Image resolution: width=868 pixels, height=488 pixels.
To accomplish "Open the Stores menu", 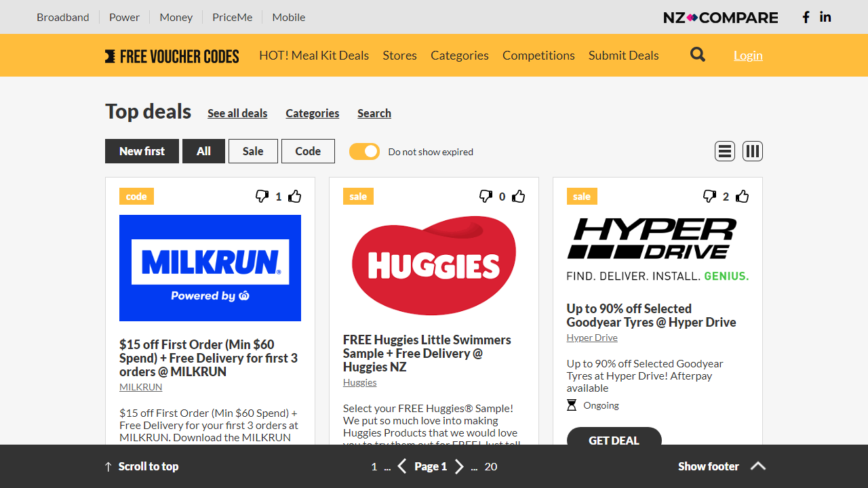I will pos(399,55).
